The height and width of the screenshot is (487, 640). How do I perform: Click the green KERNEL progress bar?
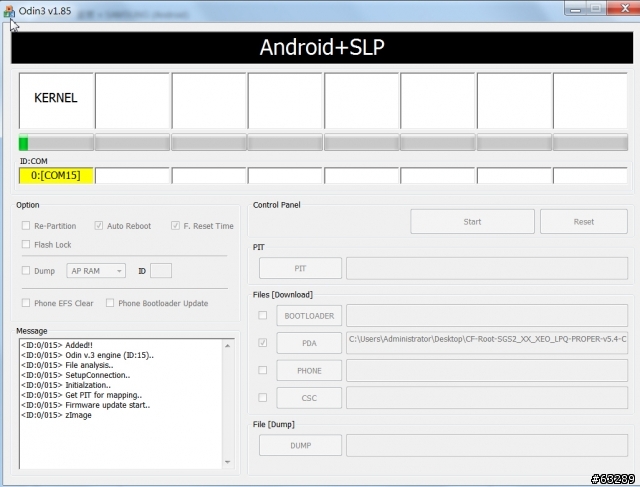pos(56,142)
